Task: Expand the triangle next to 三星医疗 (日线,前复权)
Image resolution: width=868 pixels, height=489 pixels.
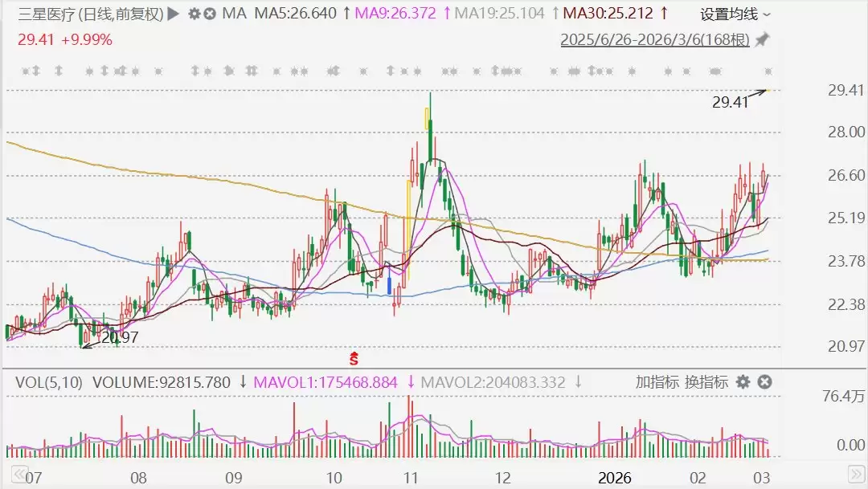Action: click(174, 14)
